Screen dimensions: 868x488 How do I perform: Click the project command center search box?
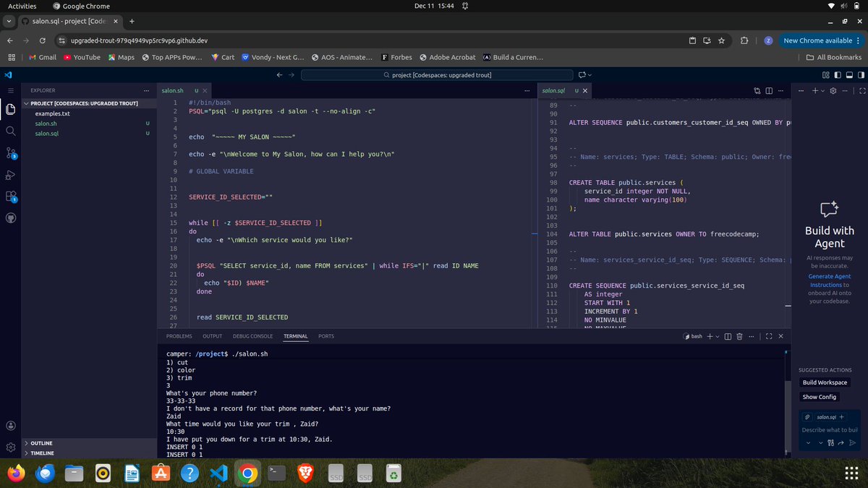click(x=436, y=74)
